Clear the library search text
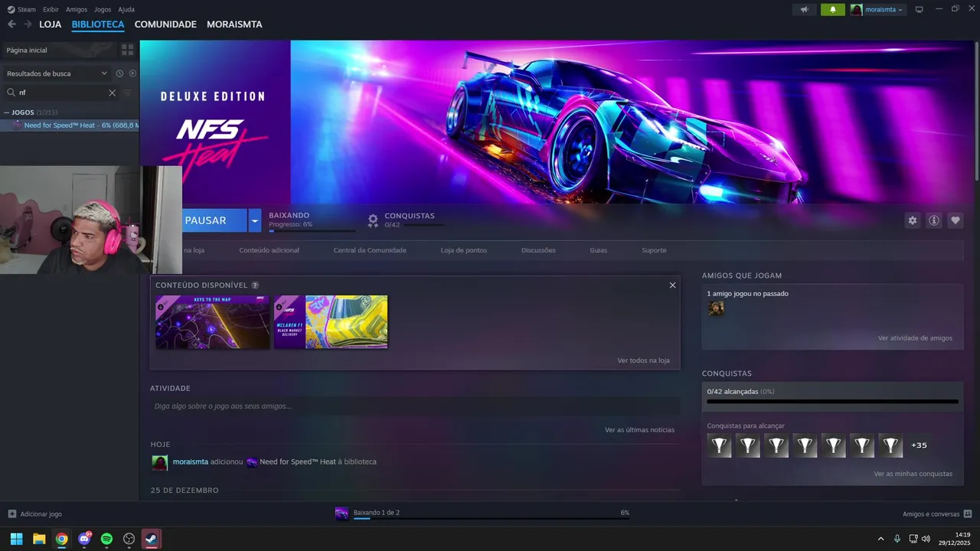The width and height of the screenshot is (980, 551). pyautogui.click(x=112, y=93)
